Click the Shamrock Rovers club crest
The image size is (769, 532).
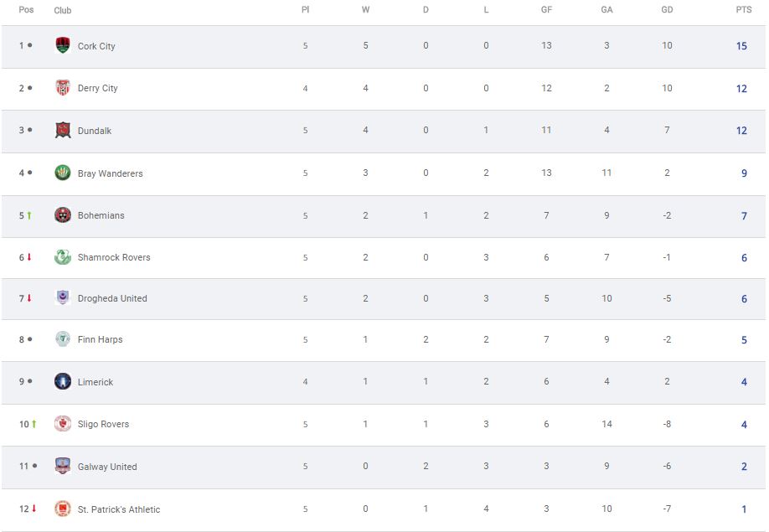(63, 257)
